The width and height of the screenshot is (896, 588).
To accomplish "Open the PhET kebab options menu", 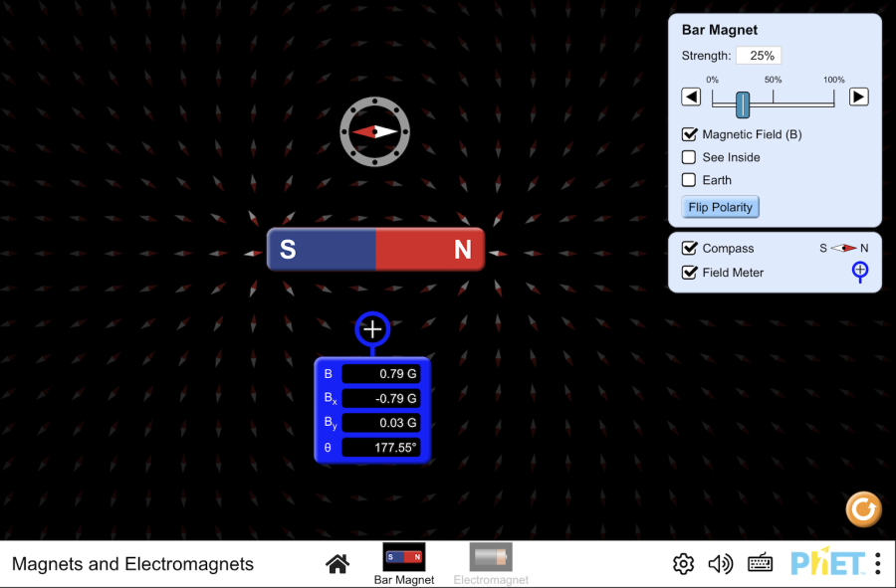I will point(877,564).
